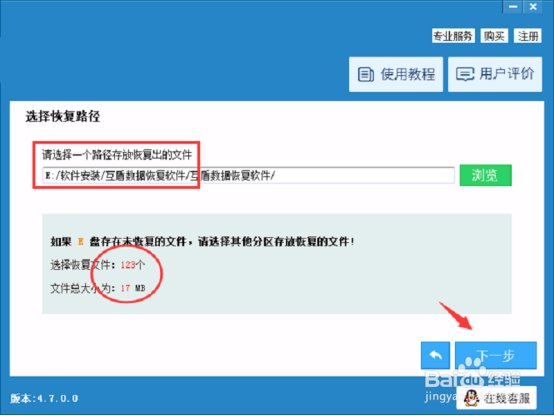Click the label 请选择一个路径存放恢复出的文件
Screen dimensions: 554x416
tap(117, 154)
